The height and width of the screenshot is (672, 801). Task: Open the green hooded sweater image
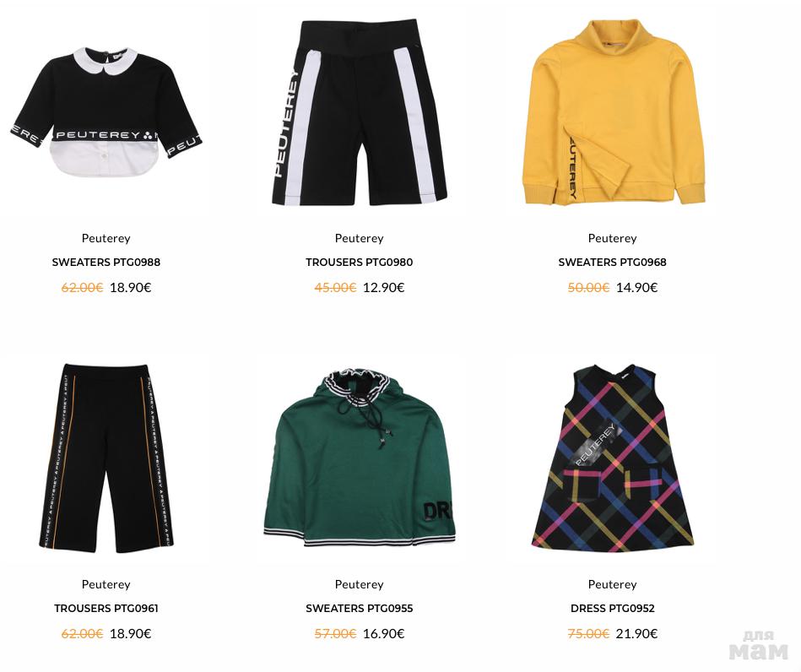tap(359, 458)
